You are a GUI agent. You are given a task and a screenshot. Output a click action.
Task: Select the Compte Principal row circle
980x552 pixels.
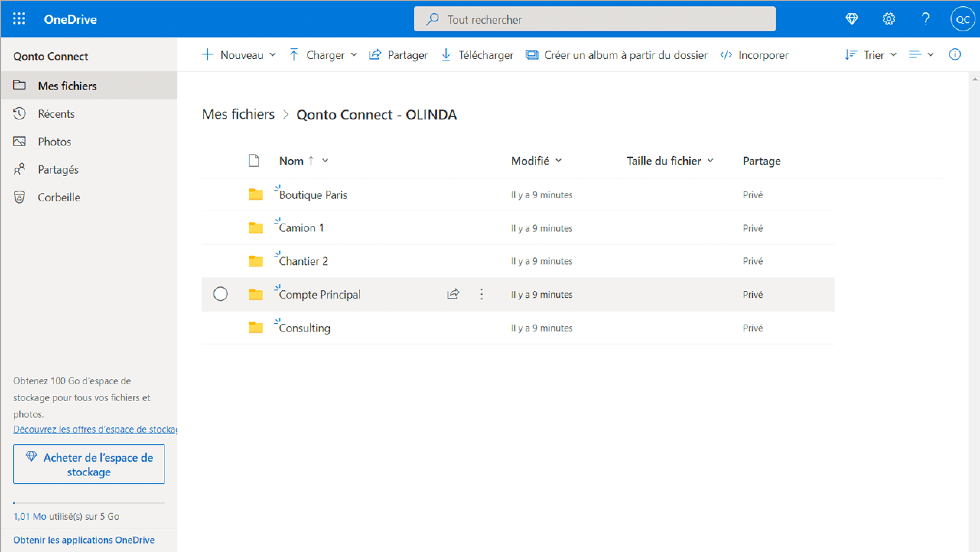pos(220,294)
